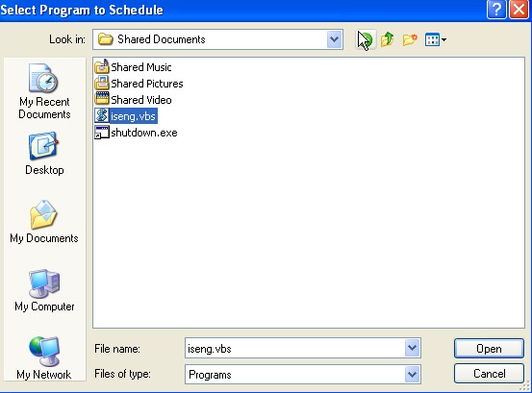Image resolution: width=532 pixels, height=393 pixels.
Task: Open the View menu icon
Action: (x=435, y=39)
